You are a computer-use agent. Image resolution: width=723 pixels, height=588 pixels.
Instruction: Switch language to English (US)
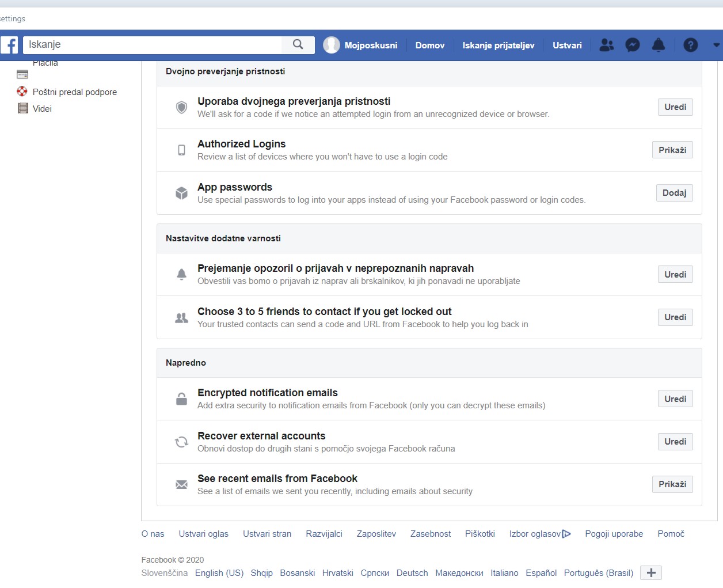click(219, 572)
